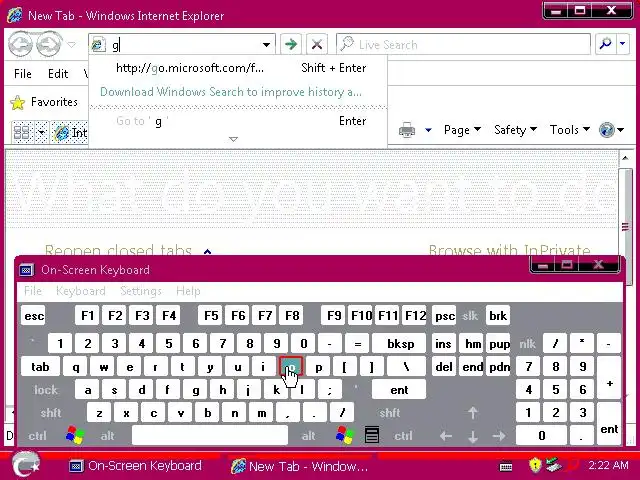The width and height of the screenshot is (640, 480).
Task: Open the Print options dropdown arrow
Action: click(428, 130)
